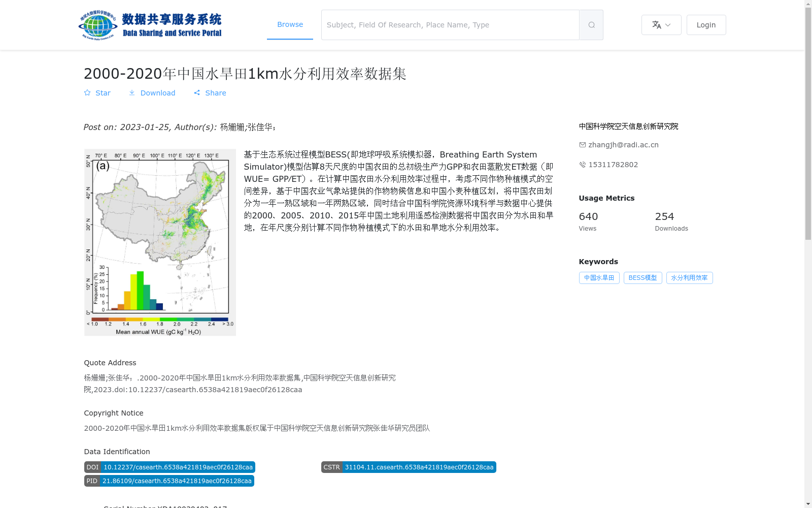812x508 pixels.
Task: Click the phone icon beside 15311782802
Action: click(583, 165)
